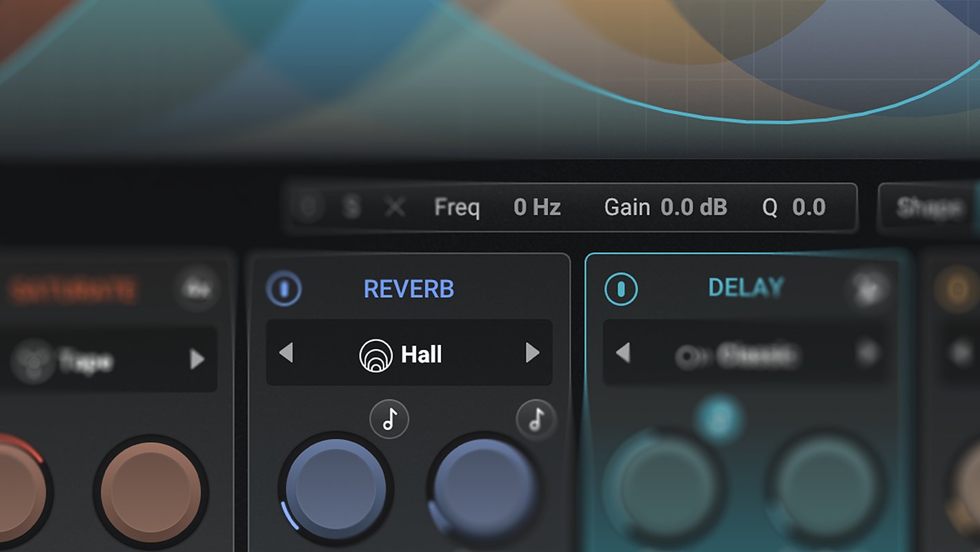Screen dimensions: 980x552
Task: Click the Inv button in the saturation module
Action: (x=197, y=287)
